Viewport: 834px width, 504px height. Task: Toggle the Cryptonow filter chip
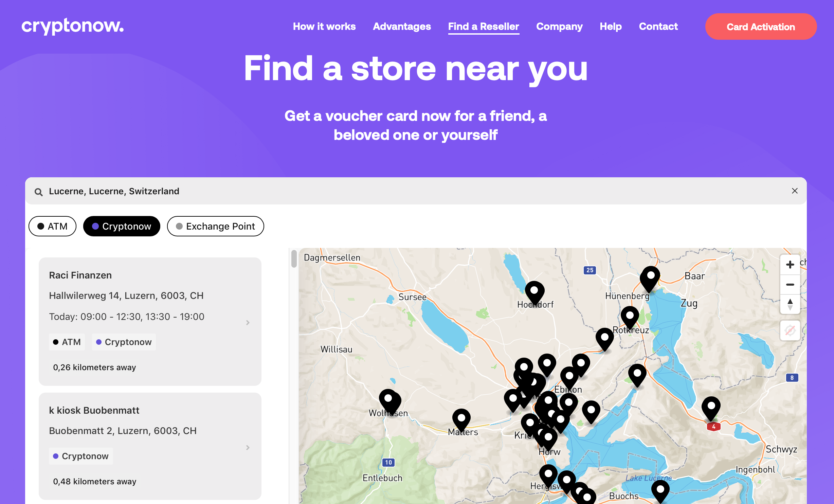pos(122,226)
